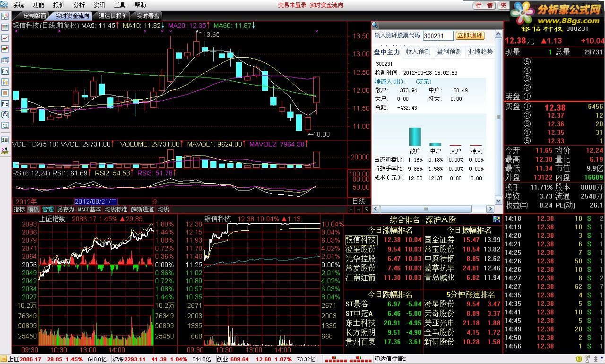Switch to the 实时看盘 tab
This screenshot has height=364, width=605.
click(148, 16)
